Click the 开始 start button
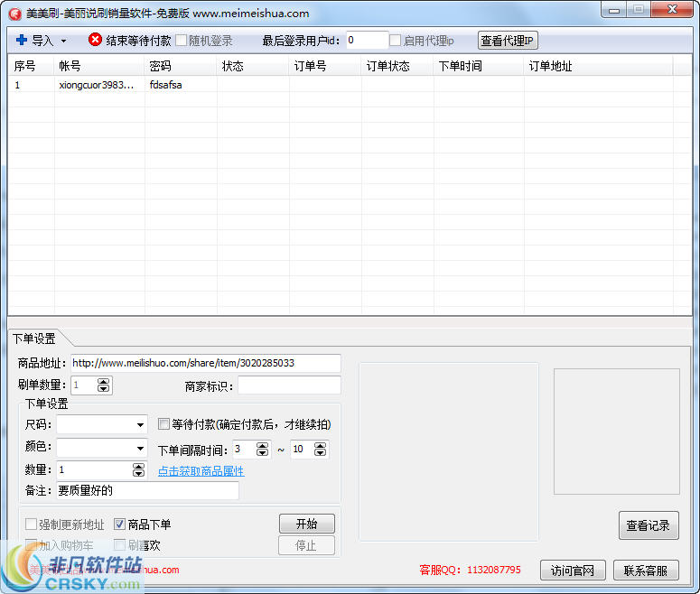Screen dimensions: 700x594 tap(307, 524)
